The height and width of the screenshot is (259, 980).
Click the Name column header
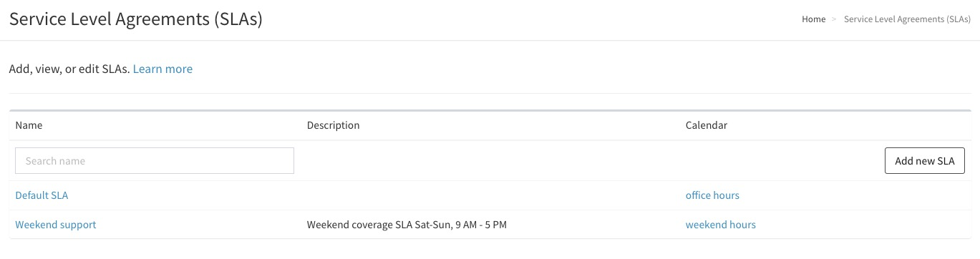29,125
